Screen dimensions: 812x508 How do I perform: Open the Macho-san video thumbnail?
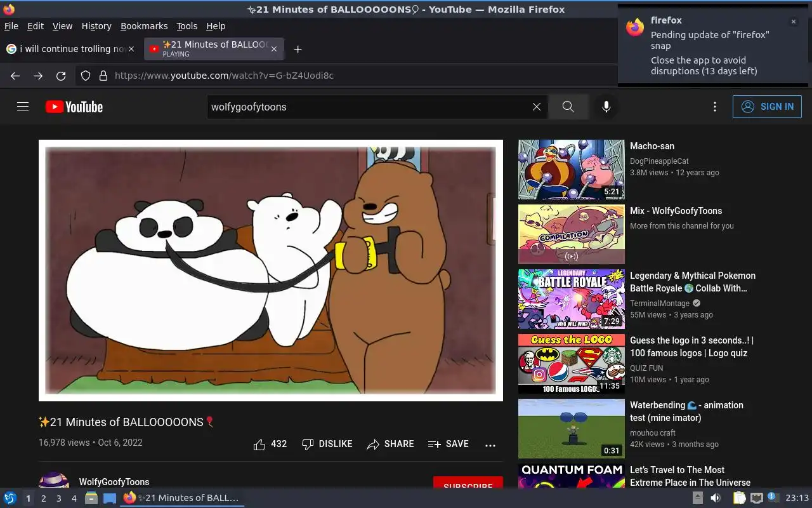click(x=572, y=170)
